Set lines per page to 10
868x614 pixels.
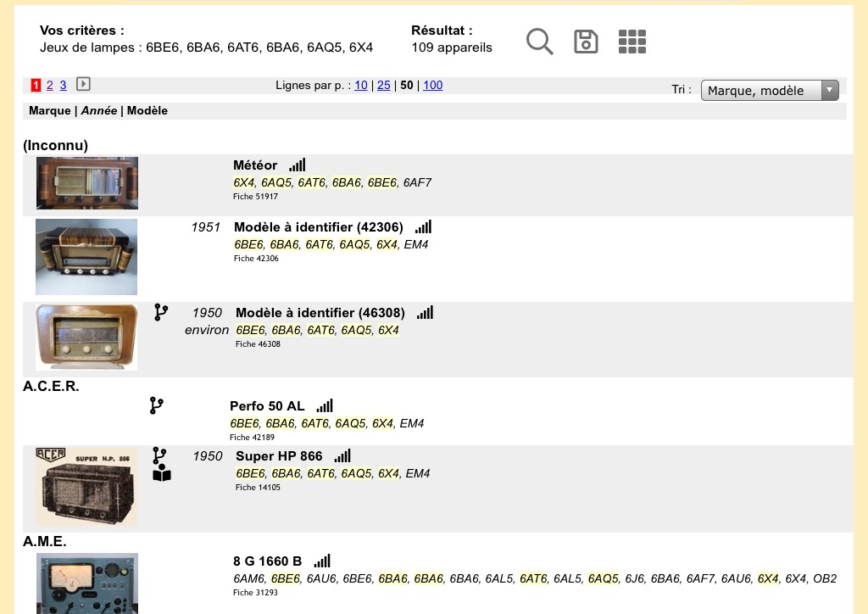point(361,86)
